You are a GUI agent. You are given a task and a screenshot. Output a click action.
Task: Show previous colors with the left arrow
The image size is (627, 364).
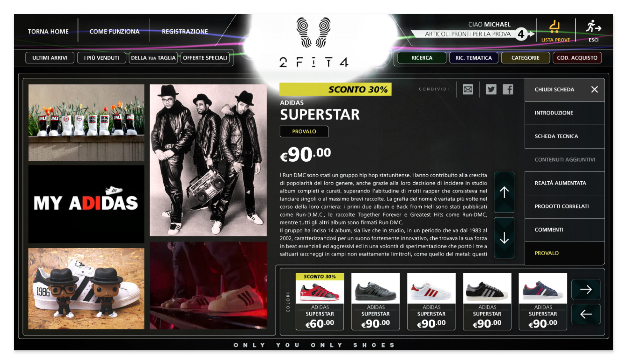coord(586,314)
